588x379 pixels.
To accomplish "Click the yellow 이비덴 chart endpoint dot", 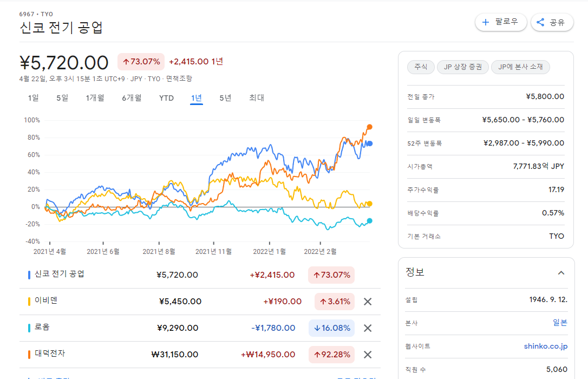I will point(369,204).
